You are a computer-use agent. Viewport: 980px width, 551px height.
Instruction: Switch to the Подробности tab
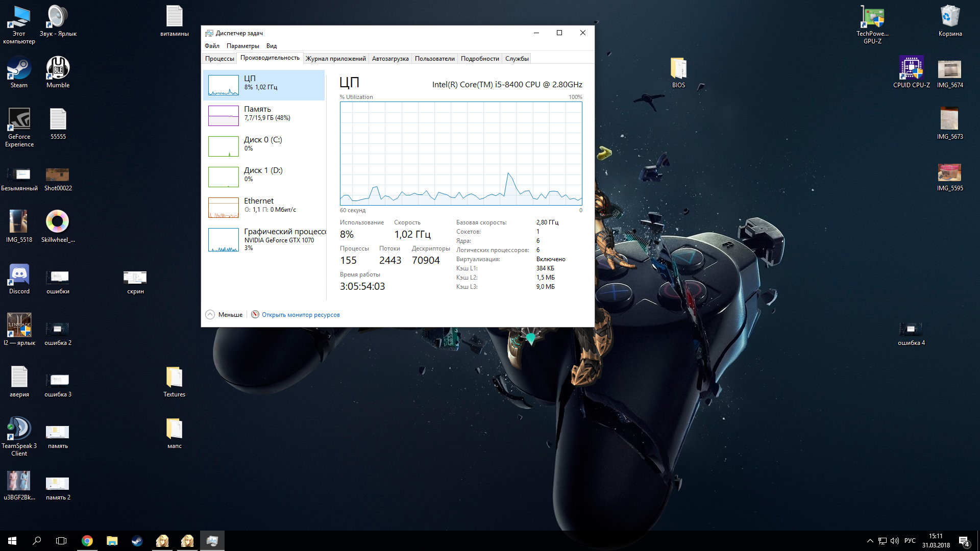(x=480, y=59)
